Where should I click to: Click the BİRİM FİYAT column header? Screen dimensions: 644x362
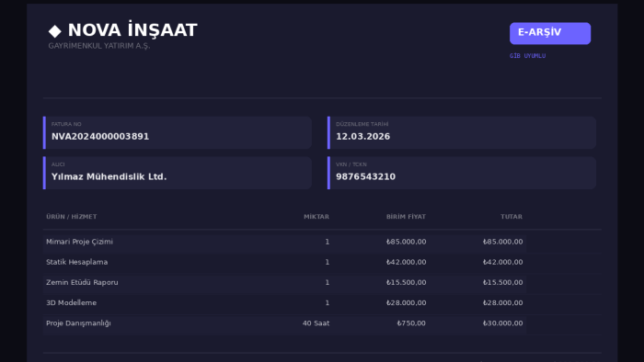(x=406, y=217)
